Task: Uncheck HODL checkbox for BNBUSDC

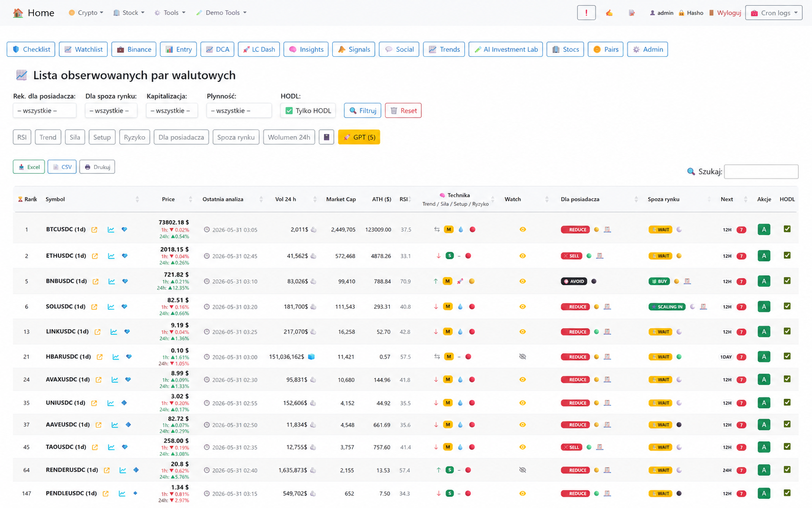Action: (x=787, y=281)
